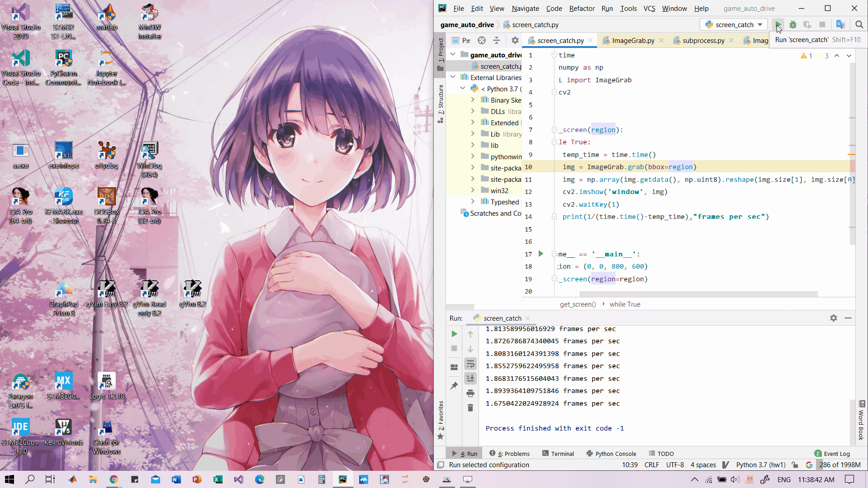This screenshot has height=488, width=868.
Task: Switch to the subprocess.py editor tab
Action: pyautogui.click(x=703, y=41)
